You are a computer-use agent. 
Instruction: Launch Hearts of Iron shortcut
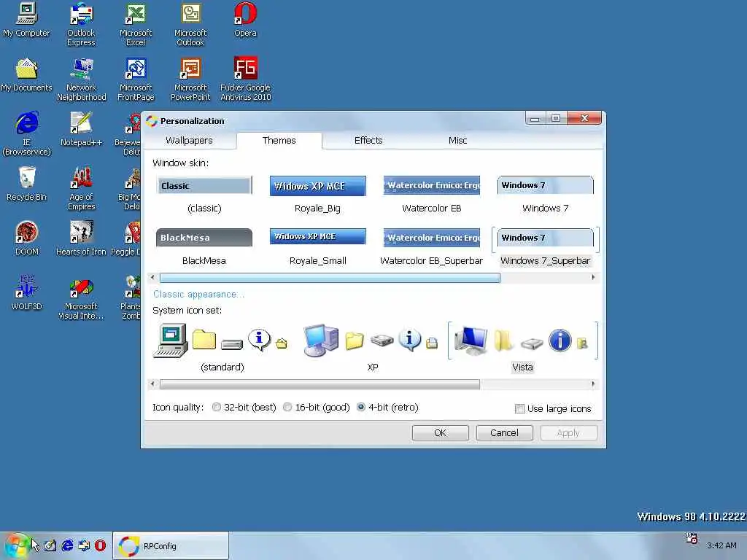coord(81,239)
